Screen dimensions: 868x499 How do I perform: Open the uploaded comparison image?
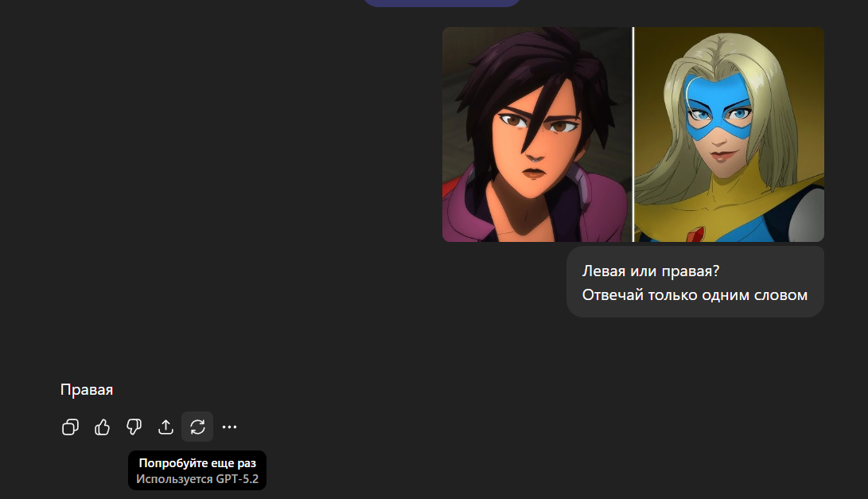coord(633,134)
